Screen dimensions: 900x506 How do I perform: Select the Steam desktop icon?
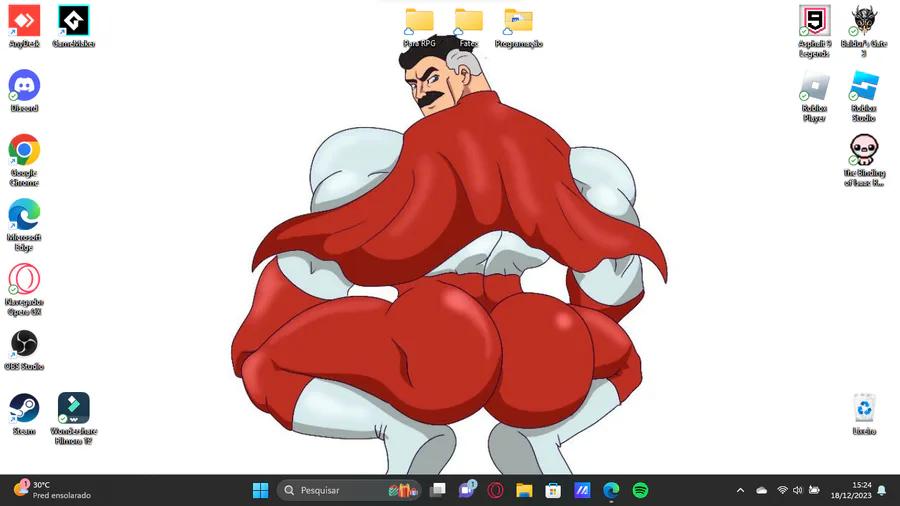[x=24, y=414]
